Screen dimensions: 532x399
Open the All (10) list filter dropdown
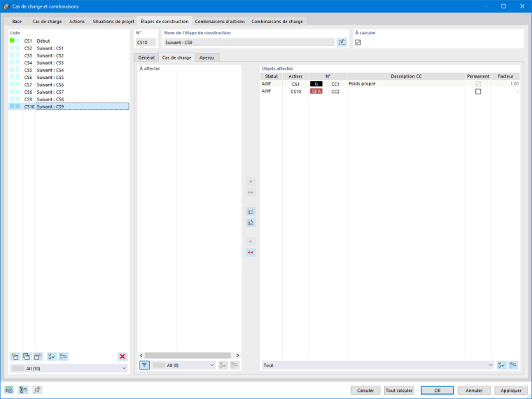tap(69, 368)
